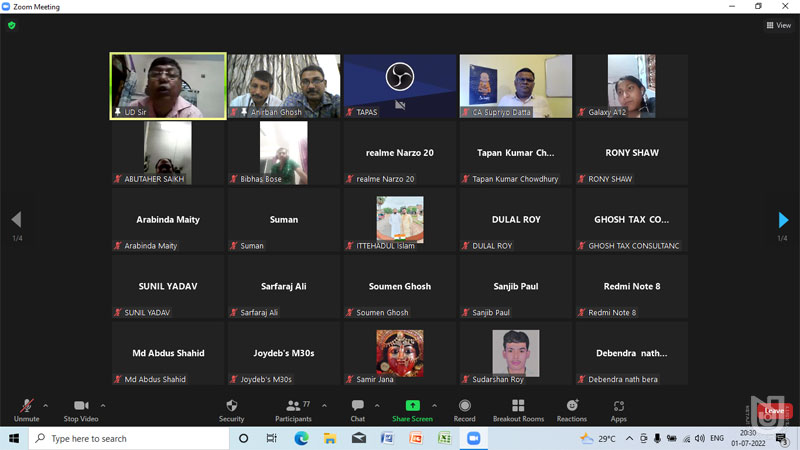
Task: Open the Security shield options
Action: pyautogui.click(x=231, y=408)
